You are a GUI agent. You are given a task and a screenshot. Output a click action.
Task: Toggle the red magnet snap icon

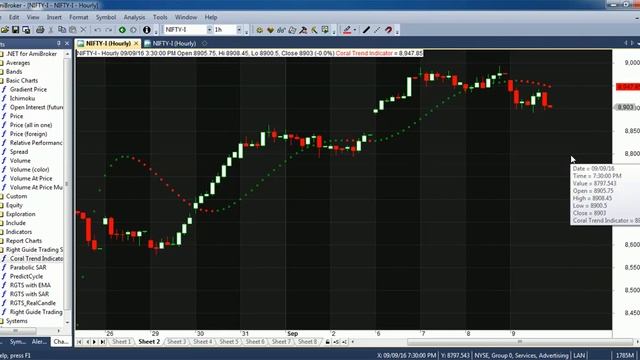pos(389,30)
